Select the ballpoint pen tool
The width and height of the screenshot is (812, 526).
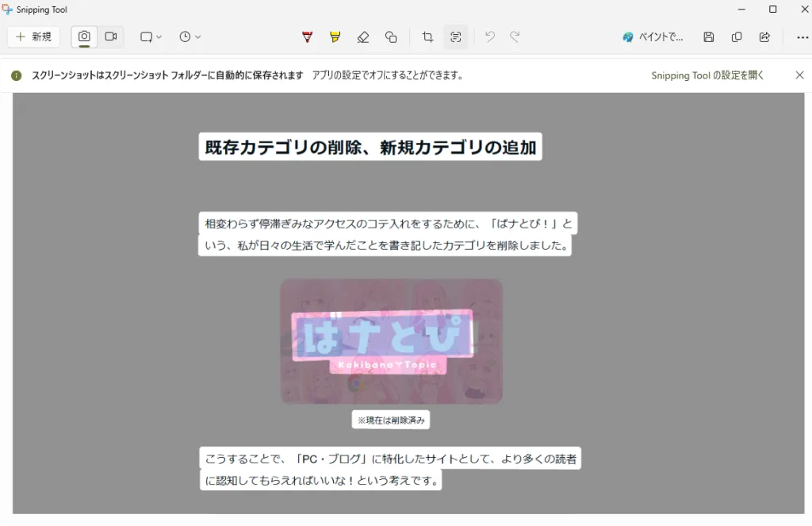[306, 36]
